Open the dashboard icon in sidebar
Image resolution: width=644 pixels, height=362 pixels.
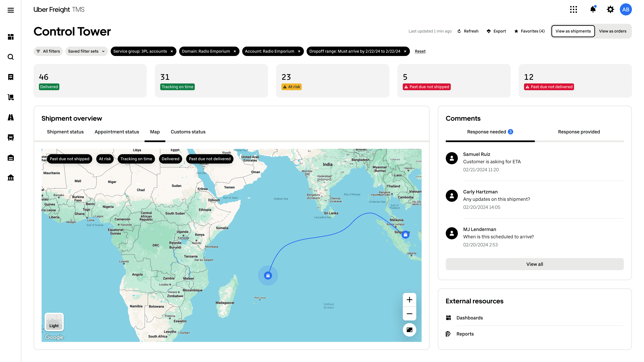[11, 37]
